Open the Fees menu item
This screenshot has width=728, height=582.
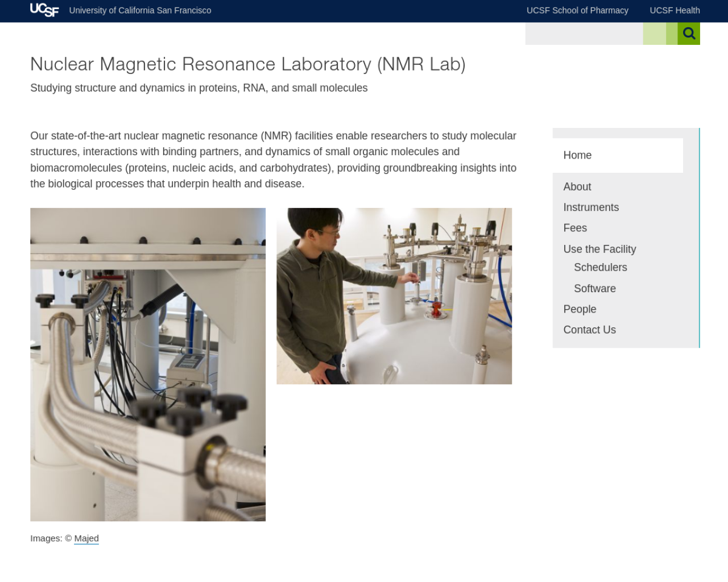[575, 228]
